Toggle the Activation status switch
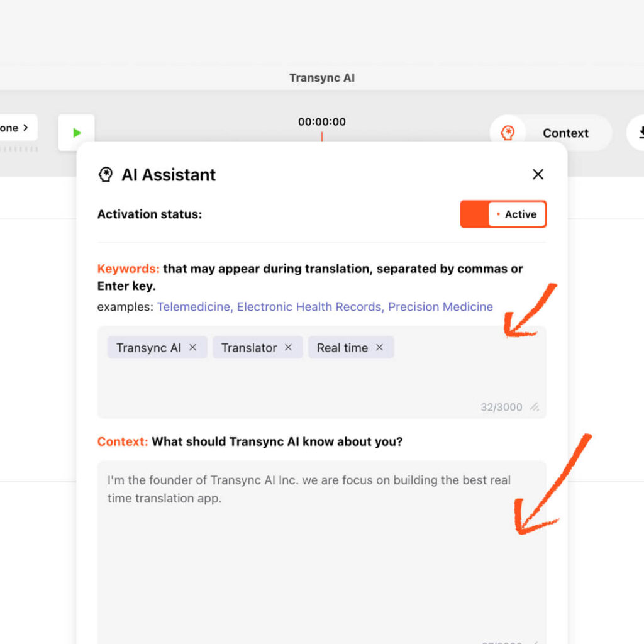The image size is (644, 644). 503,214
